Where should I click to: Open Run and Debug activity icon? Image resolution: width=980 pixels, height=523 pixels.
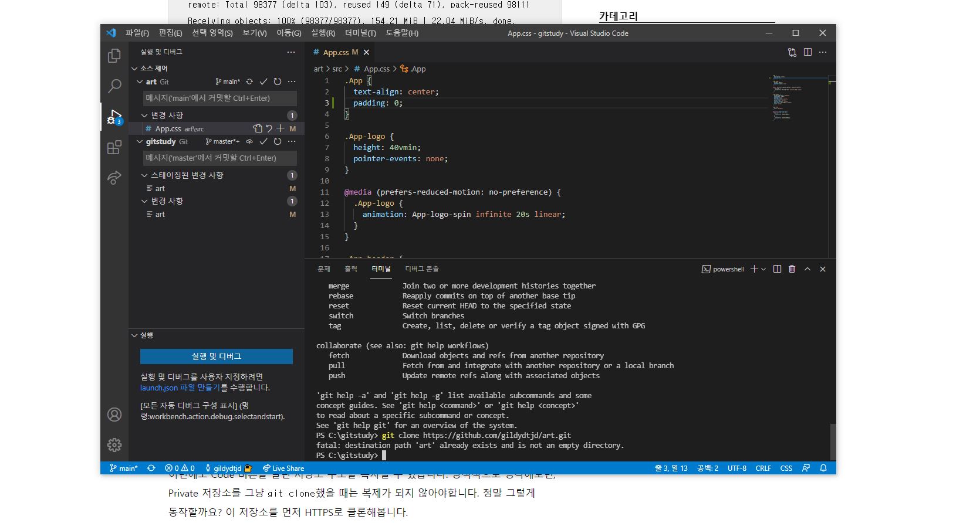[114, 117]
